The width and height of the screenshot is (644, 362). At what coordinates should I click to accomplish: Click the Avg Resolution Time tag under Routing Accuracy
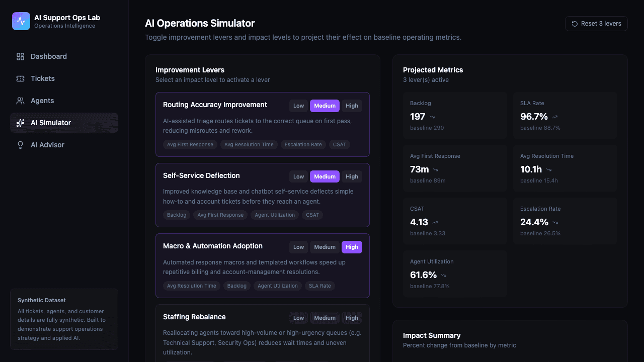(249, 144)
